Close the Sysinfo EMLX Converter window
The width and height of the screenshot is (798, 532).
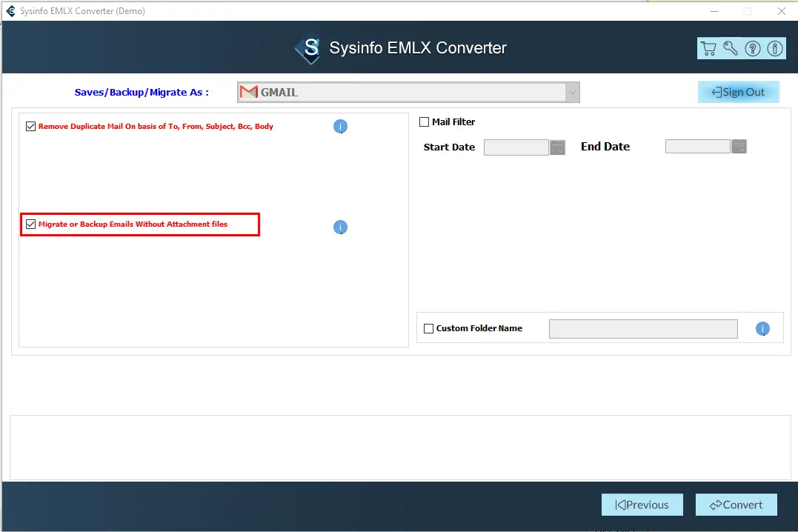(x=782, y=11)
